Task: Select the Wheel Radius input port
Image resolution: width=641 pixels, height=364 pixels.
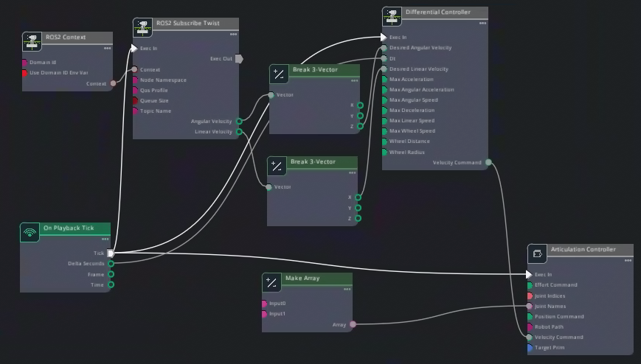Action: tap(384, 153)
